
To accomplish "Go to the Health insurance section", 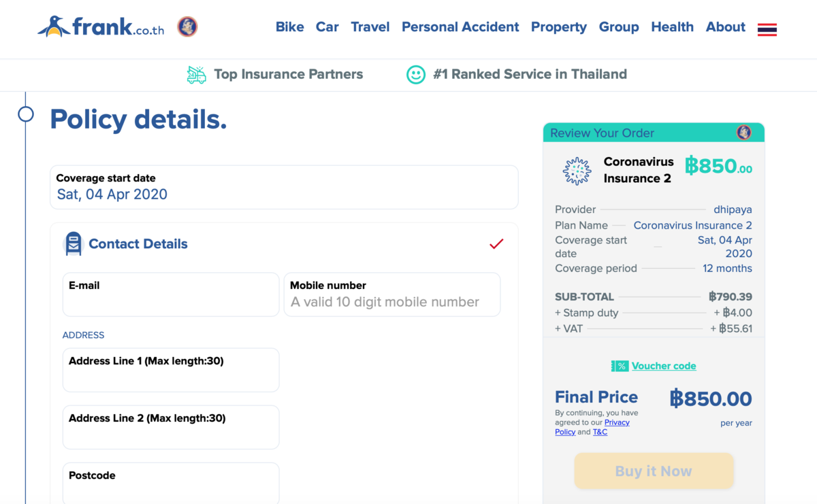I will [x=672, y=27].
